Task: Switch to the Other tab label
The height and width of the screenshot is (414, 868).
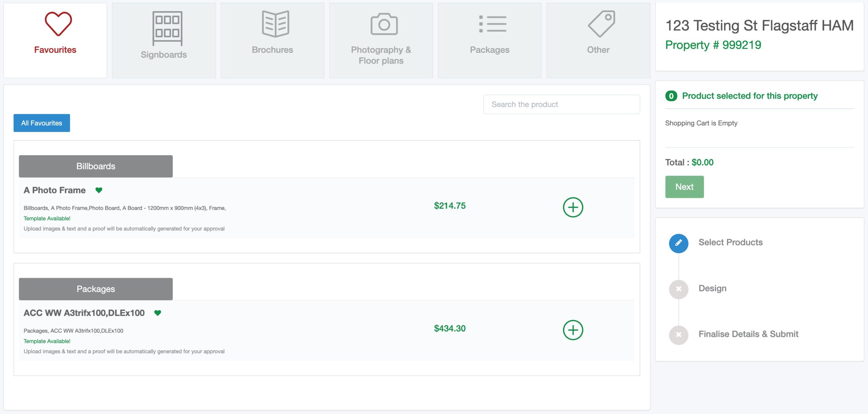Action: coord(598,50)
